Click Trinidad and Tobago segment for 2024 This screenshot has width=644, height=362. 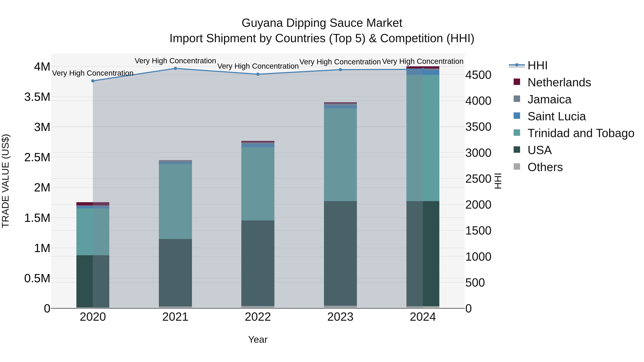(x=423, y=138)
